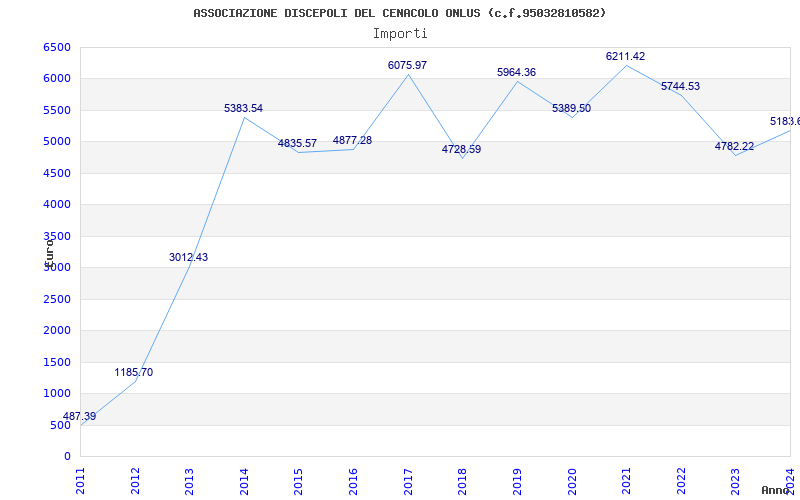The height and width of the screenshot is (500, 800).
Task: Click y-axis value 4500
Action: [x=57, y=173]
